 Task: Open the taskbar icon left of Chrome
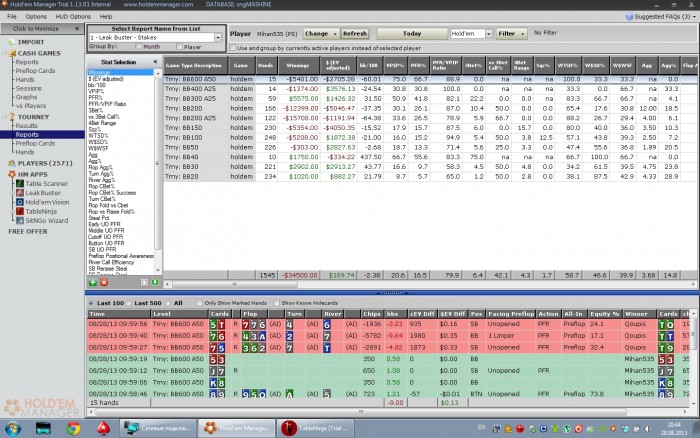pos(43,429)
